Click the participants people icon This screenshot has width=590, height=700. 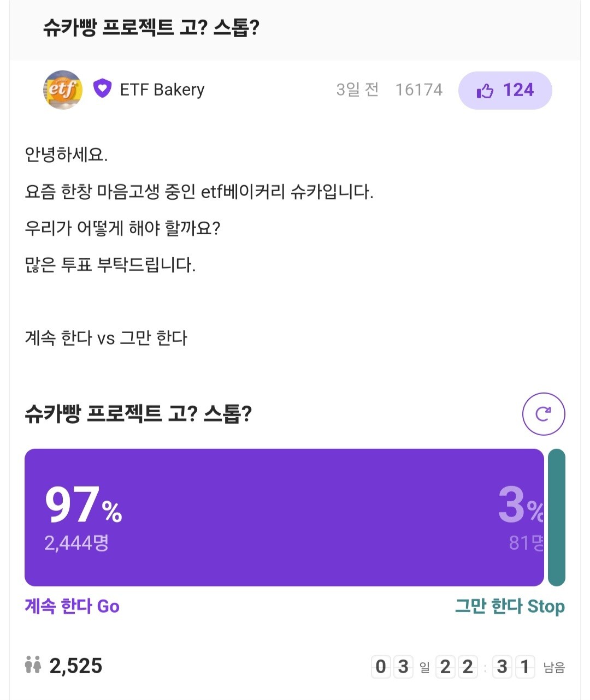(33, 666)
